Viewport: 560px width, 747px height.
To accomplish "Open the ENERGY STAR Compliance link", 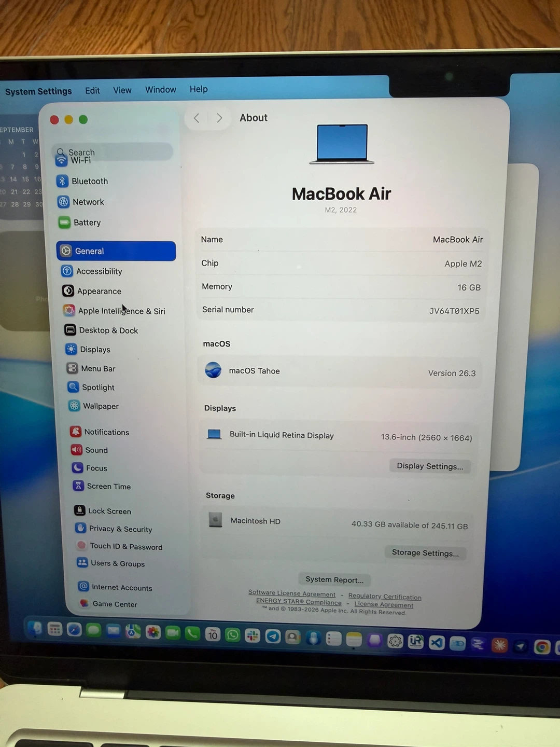I will point(299,601).
